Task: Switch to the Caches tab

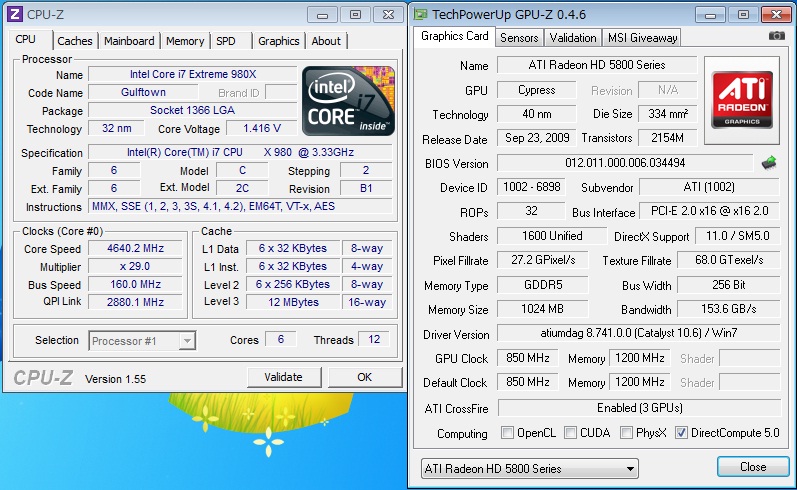Action: (75, 41)
